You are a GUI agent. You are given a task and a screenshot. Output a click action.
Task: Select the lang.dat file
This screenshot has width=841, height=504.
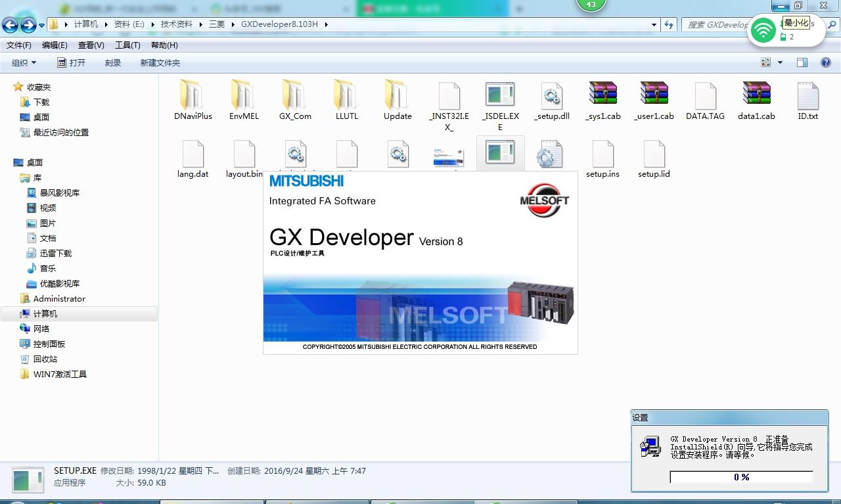[193, 160]
